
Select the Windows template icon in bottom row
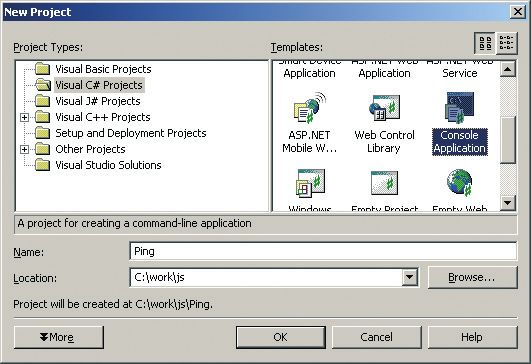(311, 183)
